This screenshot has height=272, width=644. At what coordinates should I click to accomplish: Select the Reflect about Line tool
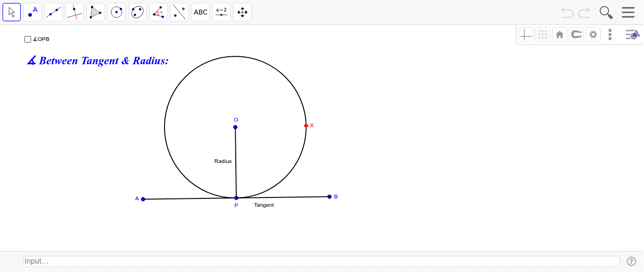click(x=179, y=12)
